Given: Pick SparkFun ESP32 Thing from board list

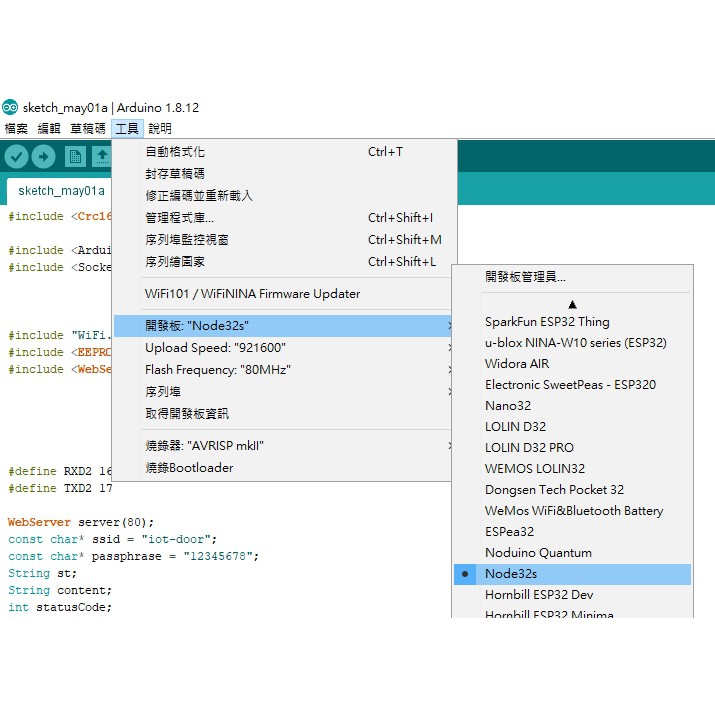Looking at the screenshot, I should (x=547, y=322).
